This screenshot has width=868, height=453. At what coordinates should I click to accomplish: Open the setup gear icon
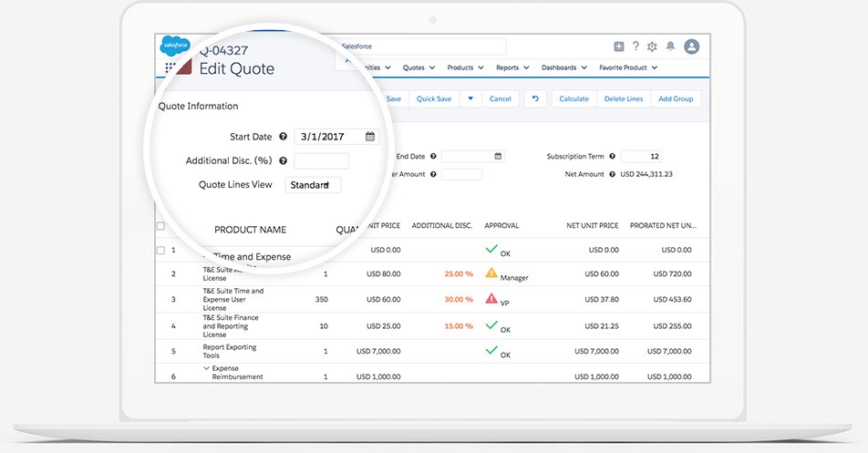(652, 46)
